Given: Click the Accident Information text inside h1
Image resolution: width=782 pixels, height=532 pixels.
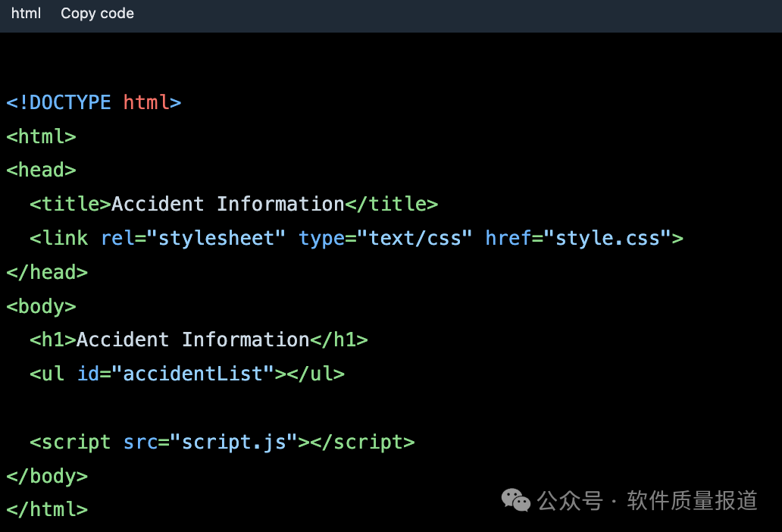Looking at the screenshot, I should [193, 340].
